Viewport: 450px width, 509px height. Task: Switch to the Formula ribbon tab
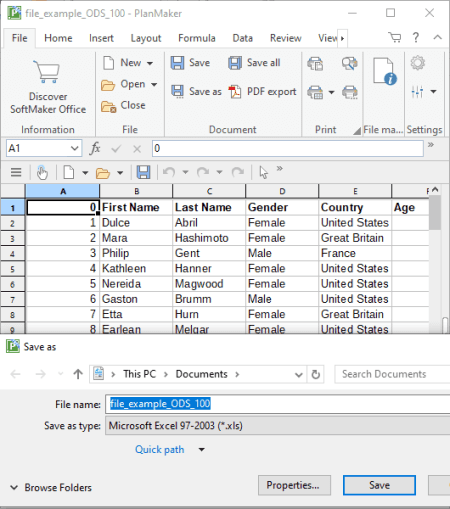[197, 38]
